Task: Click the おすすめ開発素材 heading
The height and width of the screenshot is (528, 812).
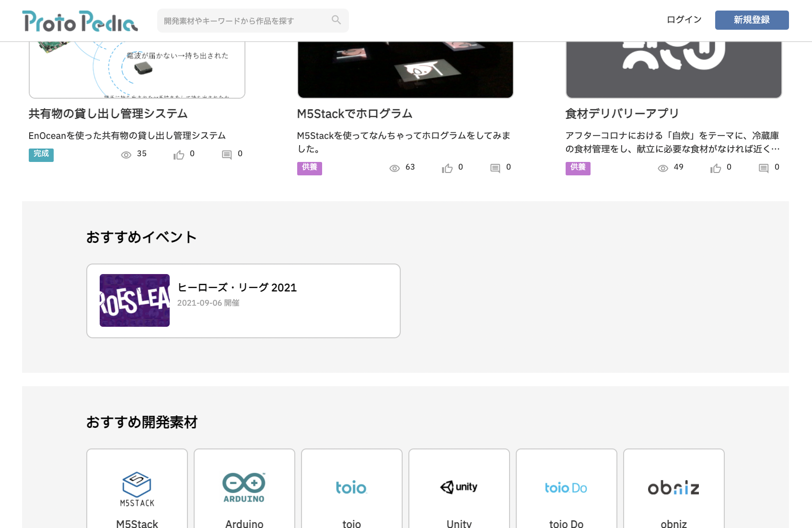Action: coord(142,422)
